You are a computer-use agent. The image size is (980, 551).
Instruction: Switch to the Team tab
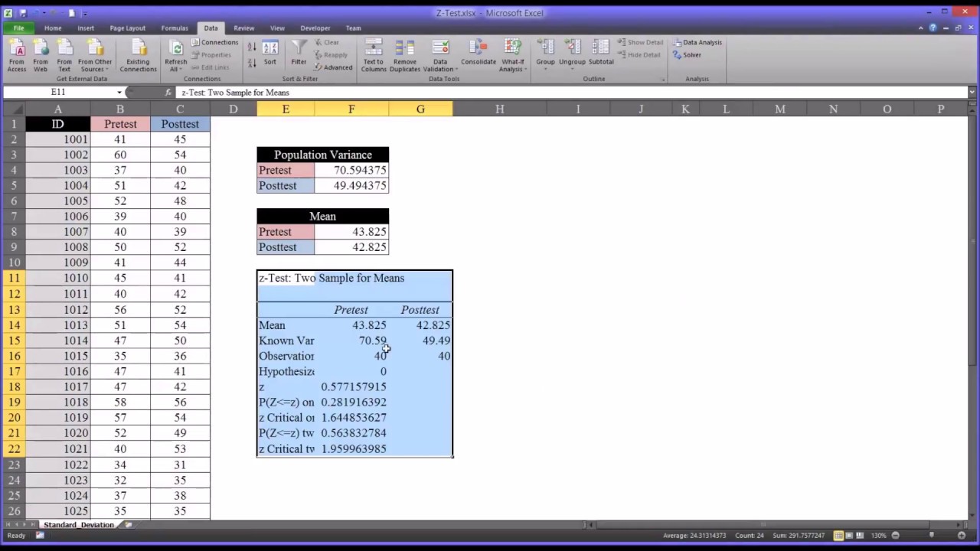click(x=353, y=28)
